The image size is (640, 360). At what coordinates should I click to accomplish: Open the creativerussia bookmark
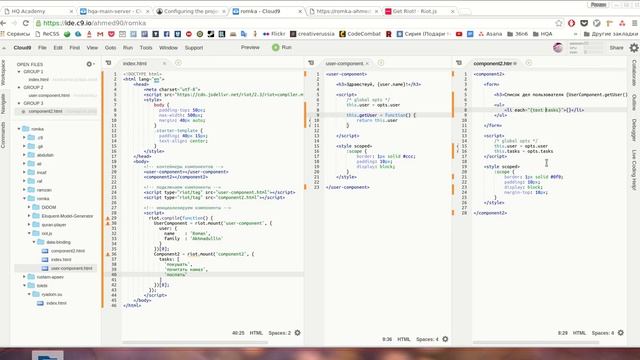click(x=312, y=34)
